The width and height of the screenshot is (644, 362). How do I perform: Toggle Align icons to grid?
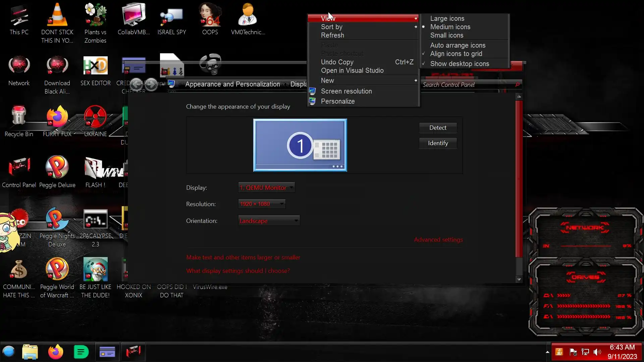(456, 54)
